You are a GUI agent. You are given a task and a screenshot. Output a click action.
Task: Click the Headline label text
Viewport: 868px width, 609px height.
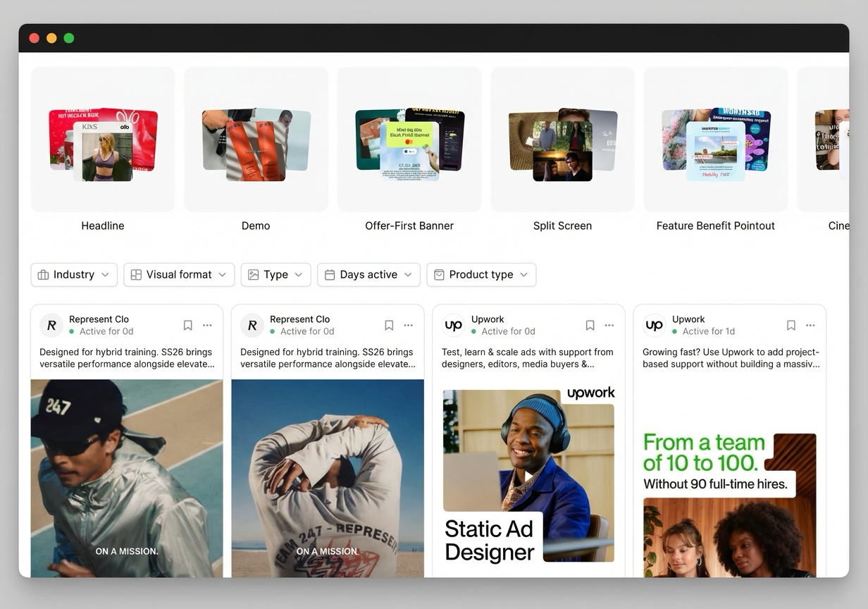point(103,226)
